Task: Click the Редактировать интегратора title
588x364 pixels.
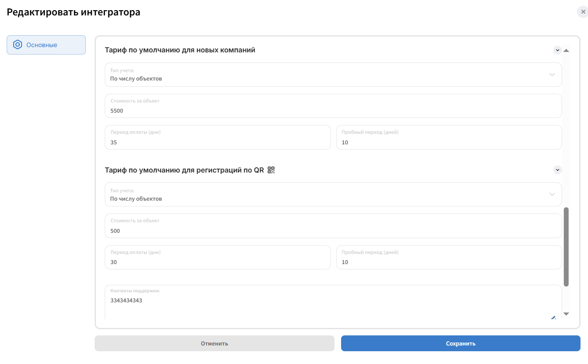Action: (x=73, y=12)
